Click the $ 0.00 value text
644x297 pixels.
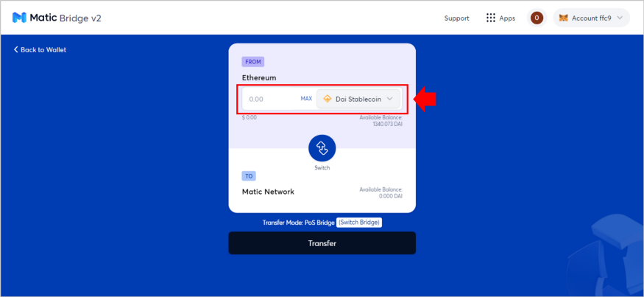tap(250, 117)
